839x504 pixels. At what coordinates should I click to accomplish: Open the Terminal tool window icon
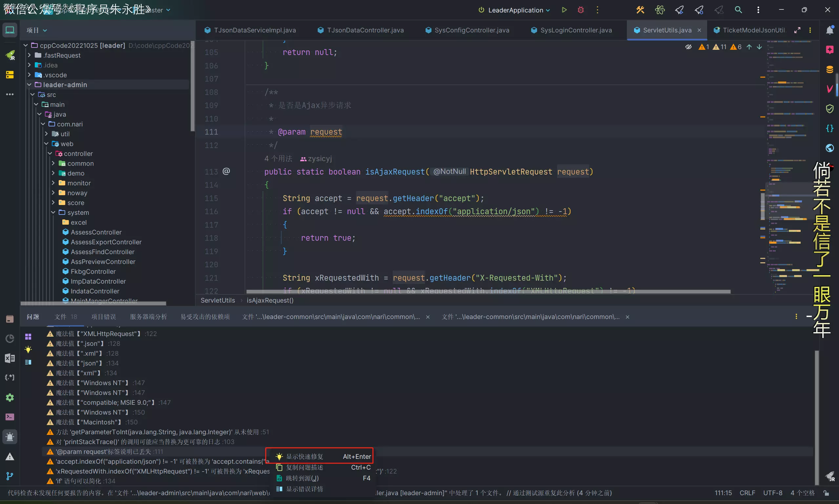10,417
